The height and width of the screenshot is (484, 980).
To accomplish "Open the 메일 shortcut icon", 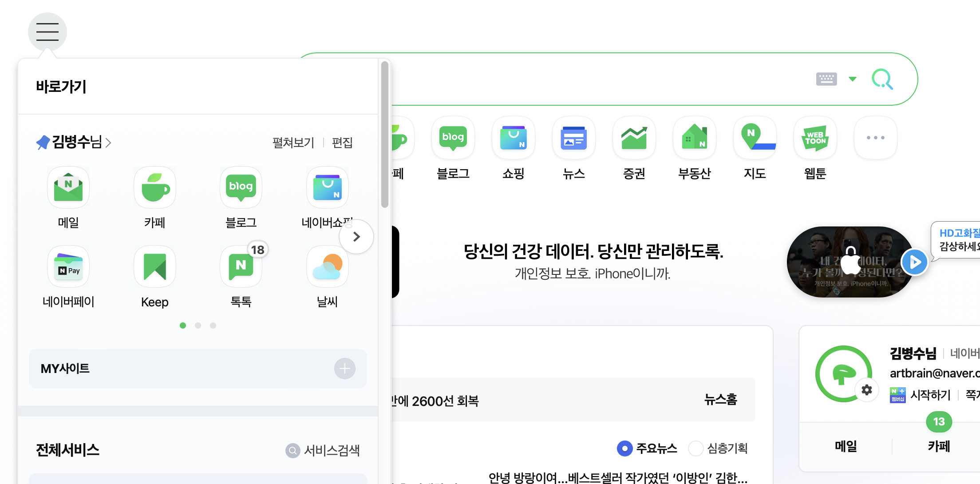I will point(68,188).
